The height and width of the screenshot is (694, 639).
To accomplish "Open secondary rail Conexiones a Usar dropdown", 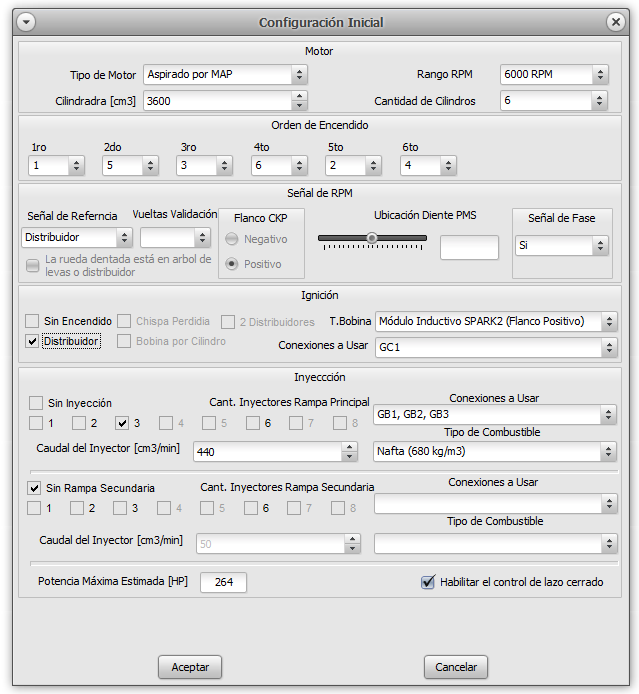I will tap(496, 504).
